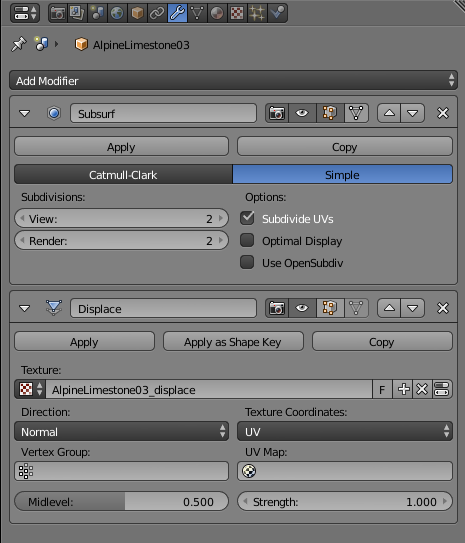Image resolution: width=465 pixels, height=543 pixels.
Task: Enable Use OpenSubdiv checkbox
Action: coord(247,262)
